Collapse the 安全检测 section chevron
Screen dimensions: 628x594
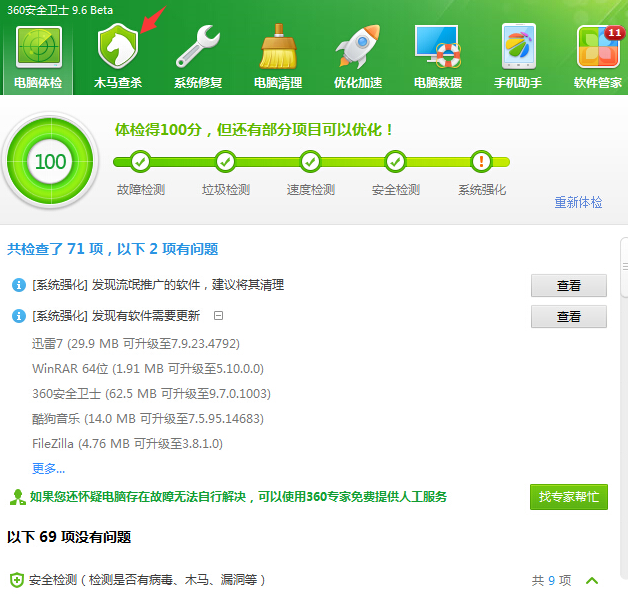pos(592,580)
